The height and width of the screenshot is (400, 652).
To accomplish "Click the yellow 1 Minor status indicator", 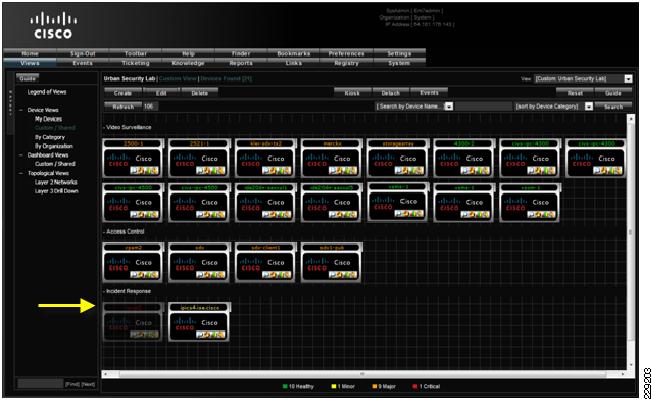I will [343, 386].
